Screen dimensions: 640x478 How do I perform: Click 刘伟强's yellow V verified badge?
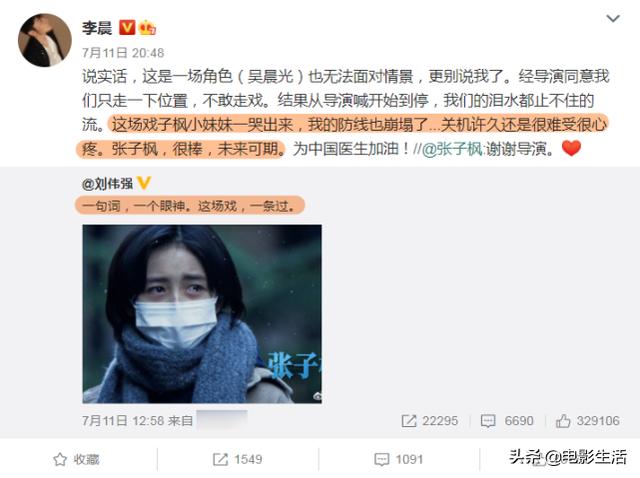coord(143,183)
